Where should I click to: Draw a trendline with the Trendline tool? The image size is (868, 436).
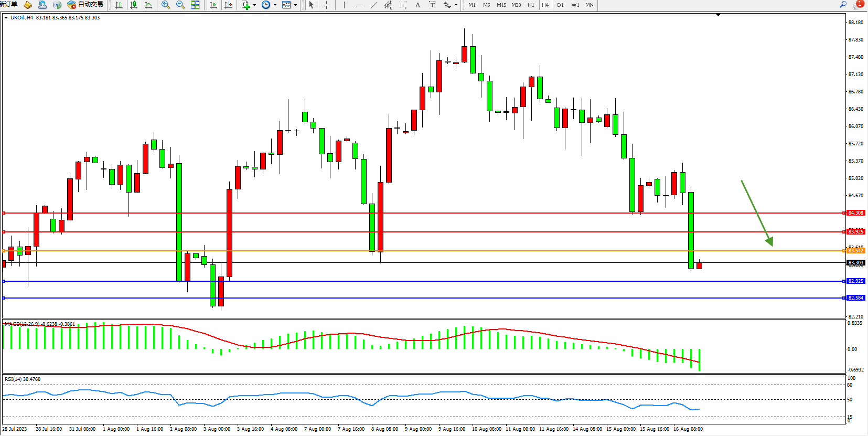[x=374, y=5]
